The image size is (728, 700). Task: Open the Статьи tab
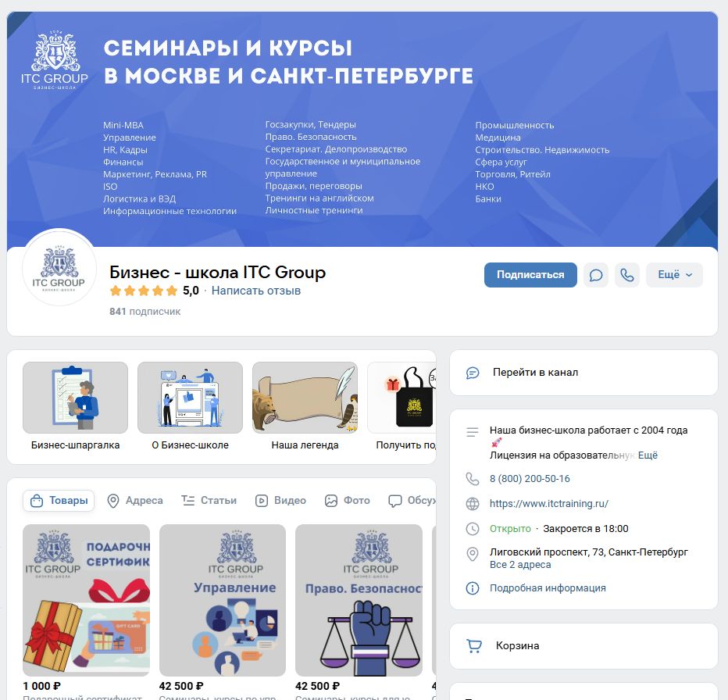[x=209, y=501]
